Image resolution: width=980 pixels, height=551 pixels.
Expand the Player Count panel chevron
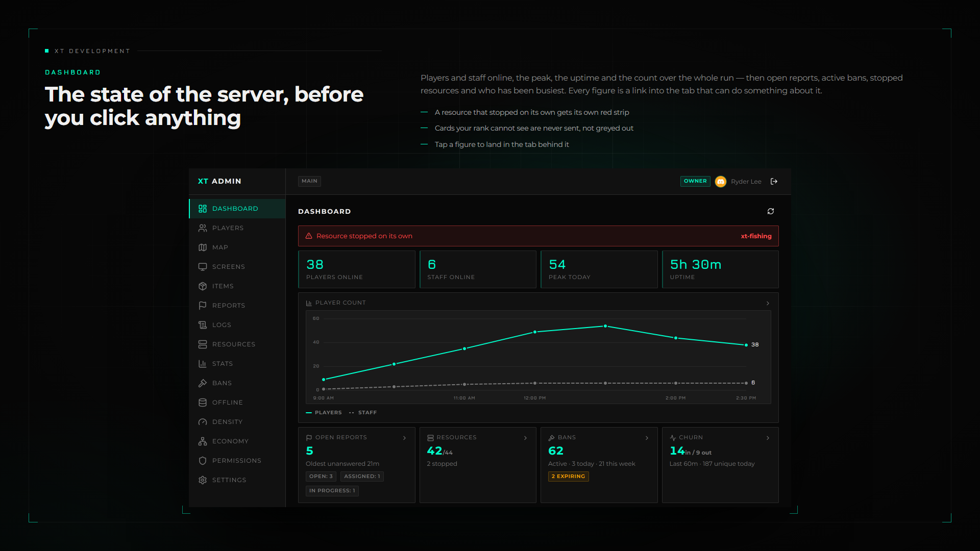click(x=768, y=304)
